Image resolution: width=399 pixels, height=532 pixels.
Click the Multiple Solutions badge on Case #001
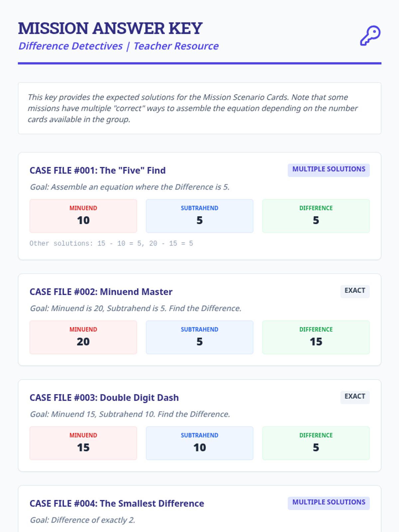[x=329, y=170]
